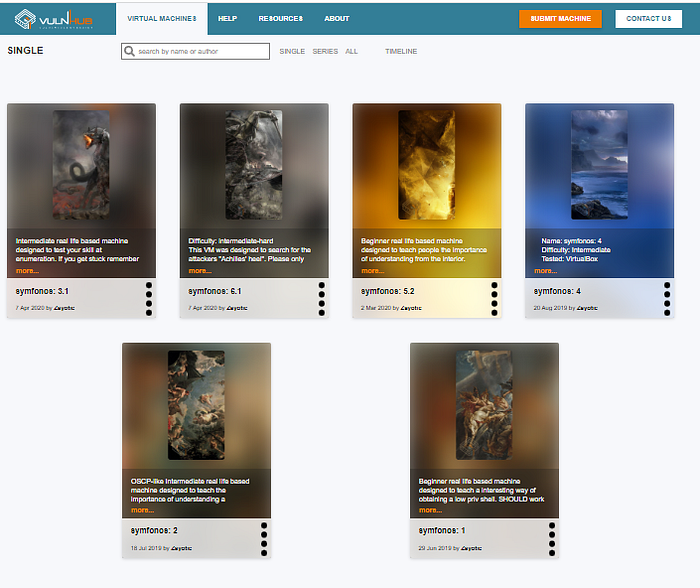Switch to TIMELINE view
This screenshot has width=700, height=588.
(x=401, y=51)
